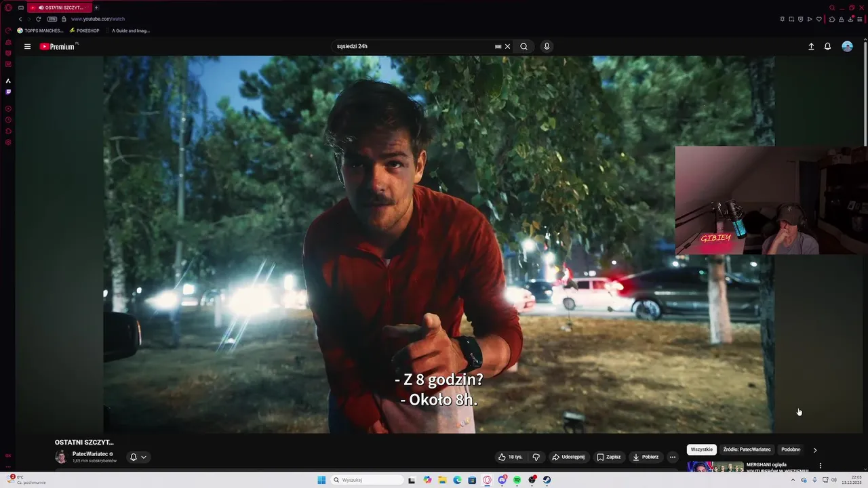The image size is (868, 488).
Task: Clear the search box text with X
Action: coord(507,47)
